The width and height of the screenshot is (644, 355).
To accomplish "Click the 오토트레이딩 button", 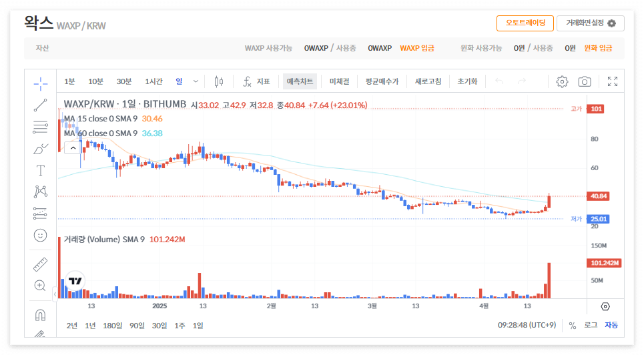I will pyautogui.click(x=525, y=23).
